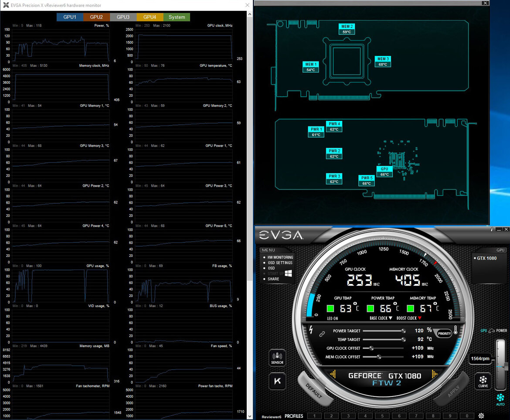The image size is (510, 420).
Task: Click the PWR 1 61°C sensor tag
Action: tap(316, 132)
